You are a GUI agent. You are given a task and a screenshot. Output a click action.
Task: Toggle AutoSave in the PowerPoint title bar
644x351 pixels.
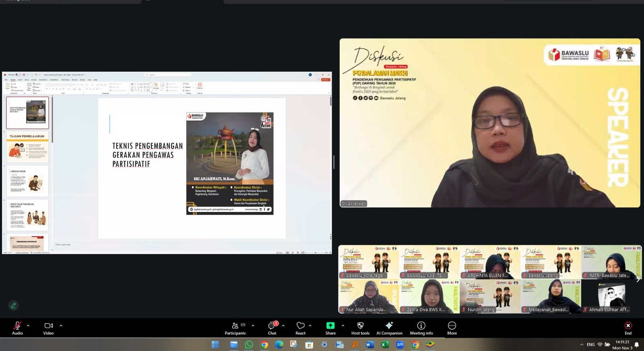click(x=18, y=74)
